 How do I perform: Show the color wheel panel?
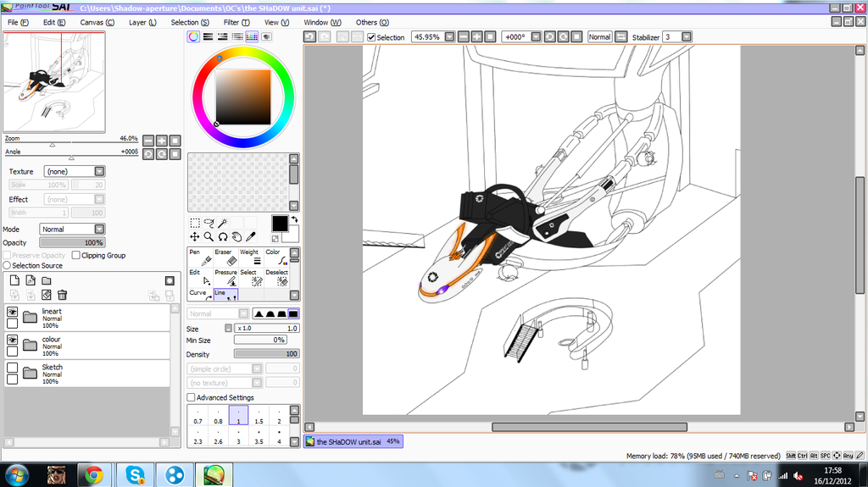click(193, 36)
